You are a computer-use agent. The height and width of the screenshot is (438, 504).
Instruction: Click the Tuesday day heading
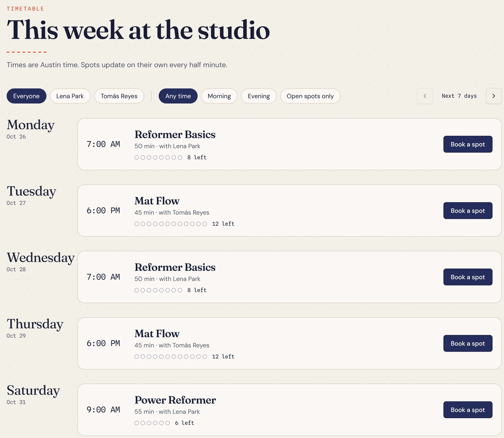(x=31, y=191)
